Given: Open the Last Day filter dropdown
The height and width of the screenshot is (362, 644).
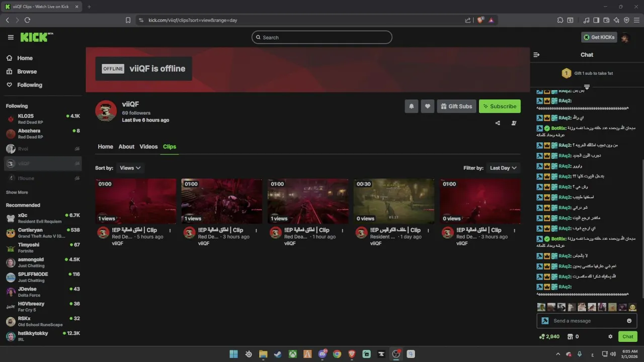Looking at the screenshot, I should click(503, 168).
